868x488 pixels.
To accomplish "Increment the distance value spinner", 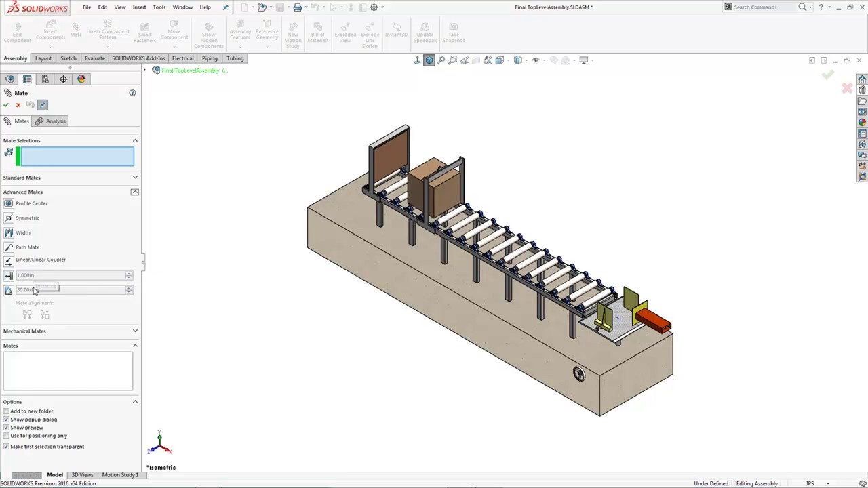I will [x=129, y=274].
